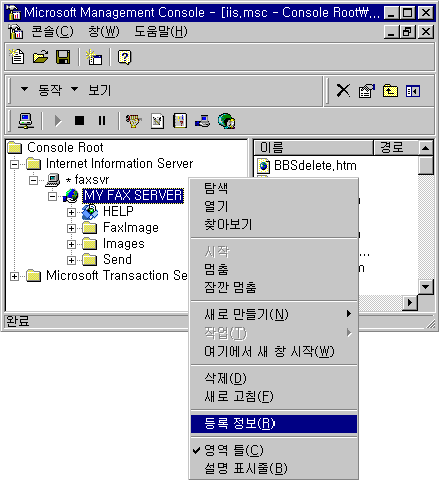Click the 이름 column header
The height and width of the screenshot is (480, 439).
313,147
